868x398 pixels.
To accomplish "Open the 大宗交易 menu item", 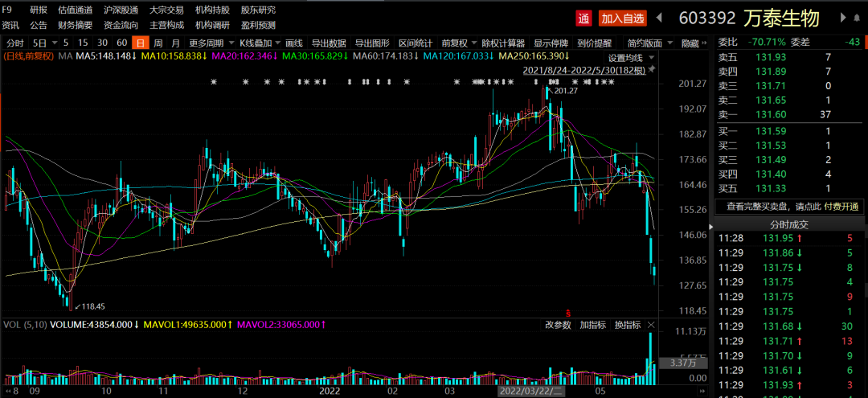I will (x=166, y=10).
